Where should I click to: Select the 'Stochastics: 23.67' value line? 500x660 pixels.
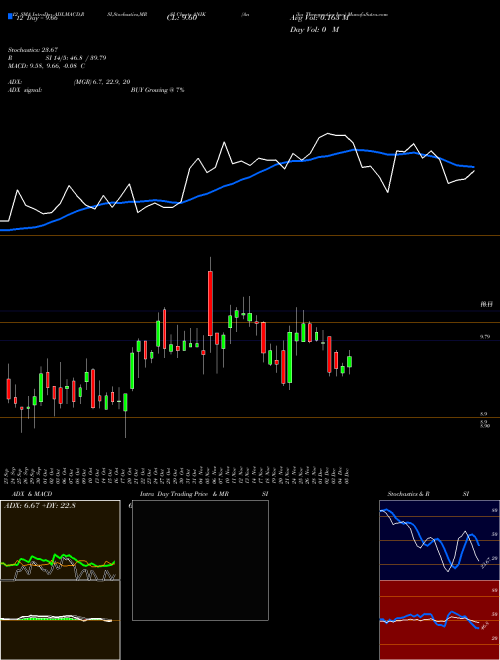(33, 50)
